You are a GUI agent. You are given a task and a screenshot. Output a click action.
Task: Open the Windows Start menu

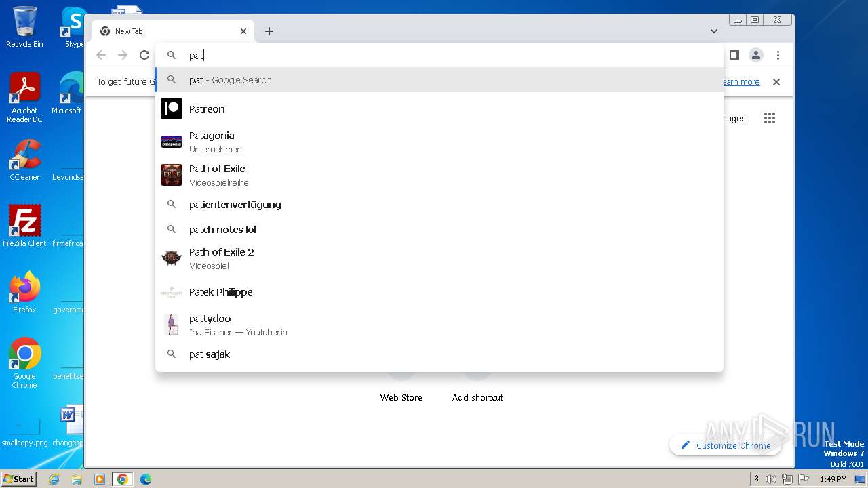point(19,479)
